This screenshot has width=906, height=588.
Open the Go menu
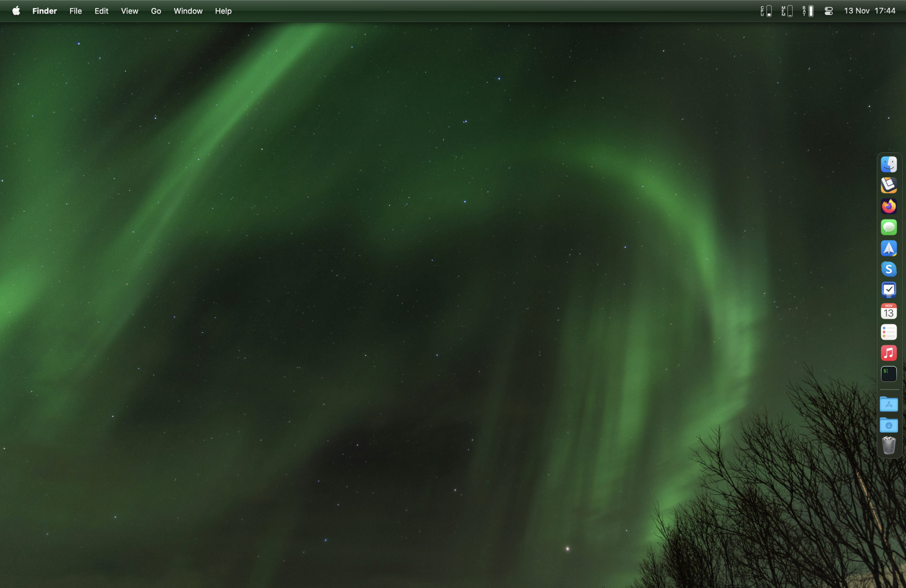[x=156, y=11]
